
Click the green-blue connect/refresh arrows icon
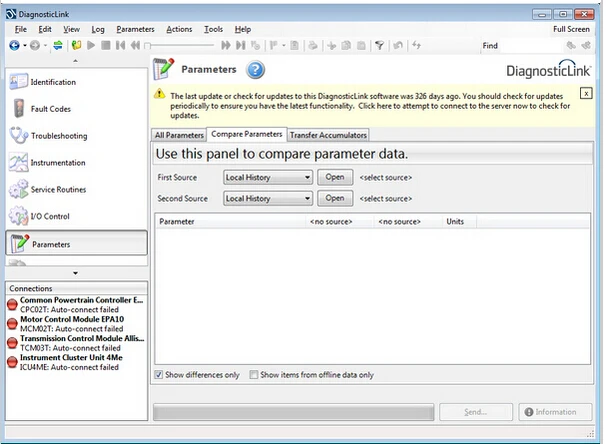pos(58,46)
